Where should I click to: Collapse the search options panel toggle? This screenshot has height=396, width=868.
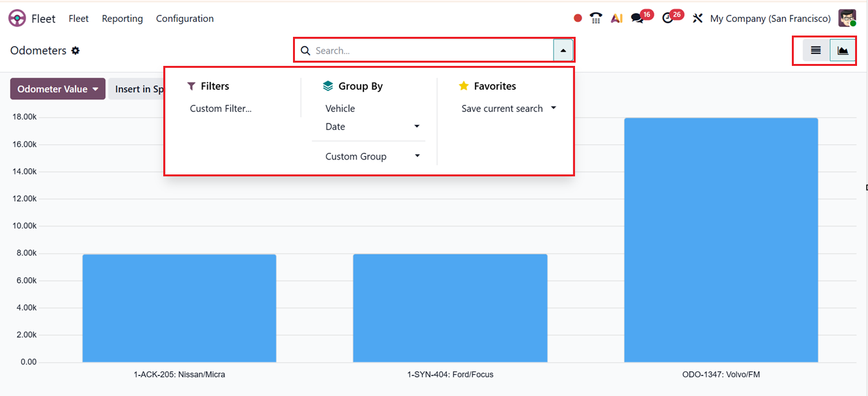(563, 50)
